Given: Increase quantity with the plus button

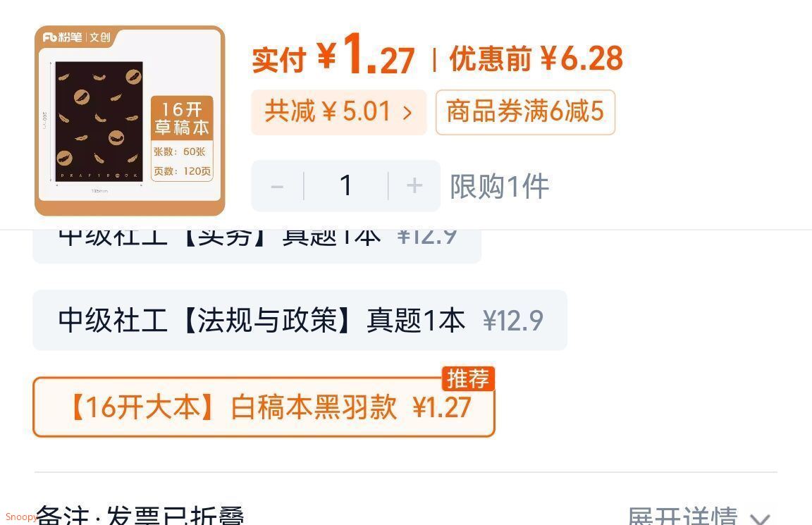Looking at the screenshot, I should (414, 186).
